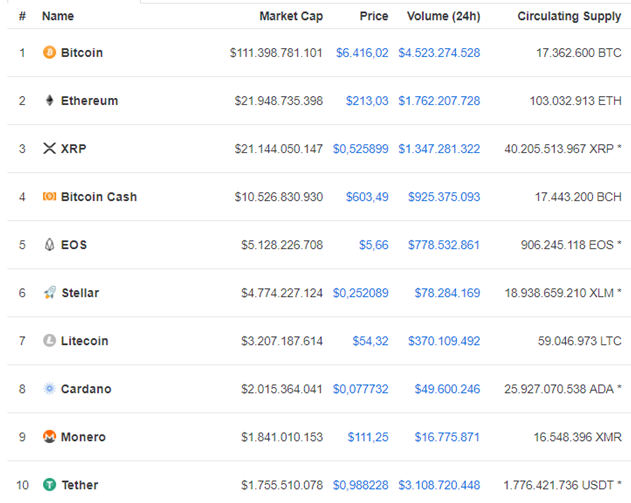Viewport: 631px width, 503px height.
Task: Click the XRP cross logo icon
Action: 49,148
